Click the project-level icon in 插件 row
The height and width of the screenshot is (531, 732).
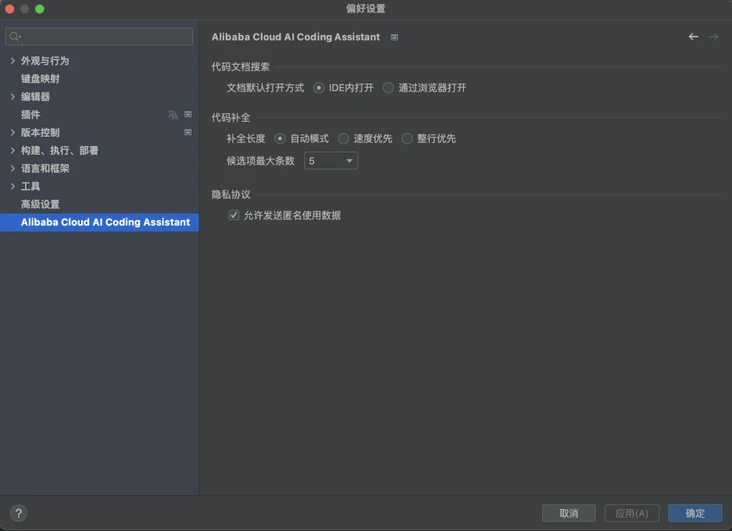tap(188, 114)
